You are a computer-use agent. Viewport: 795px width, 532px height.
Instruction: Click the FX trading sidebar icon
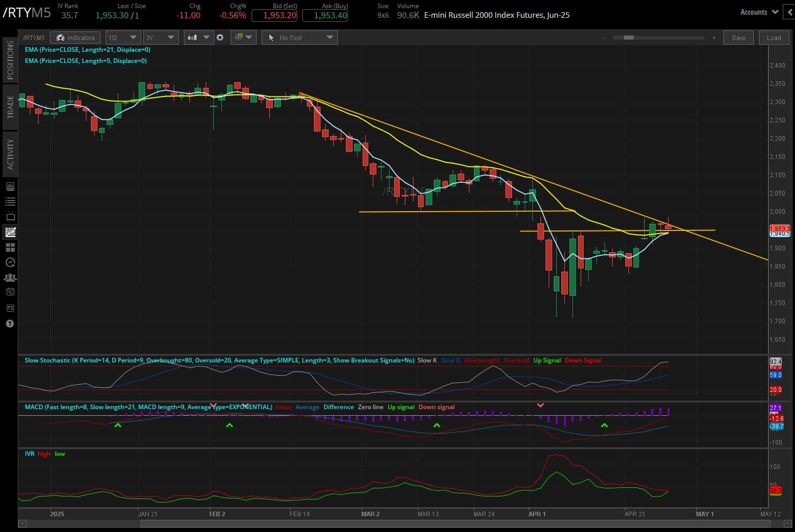pos(10,308)
